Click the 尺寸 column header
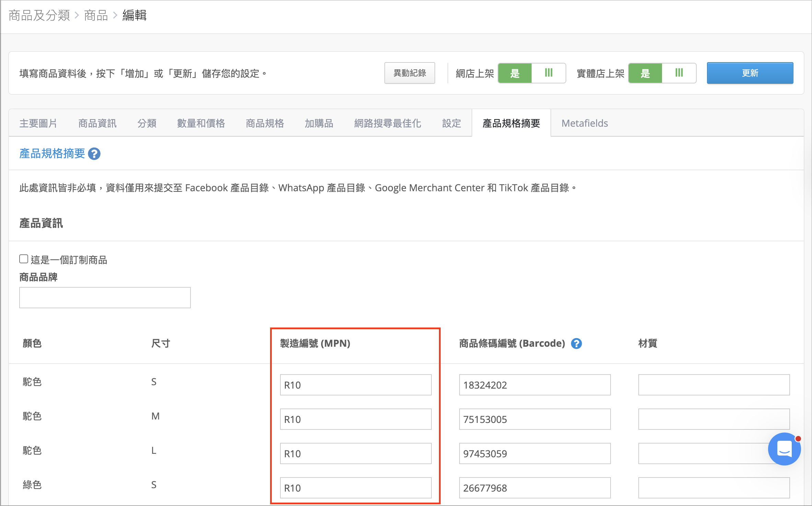This screenshot has height=506, width=812. coord(161,343)
